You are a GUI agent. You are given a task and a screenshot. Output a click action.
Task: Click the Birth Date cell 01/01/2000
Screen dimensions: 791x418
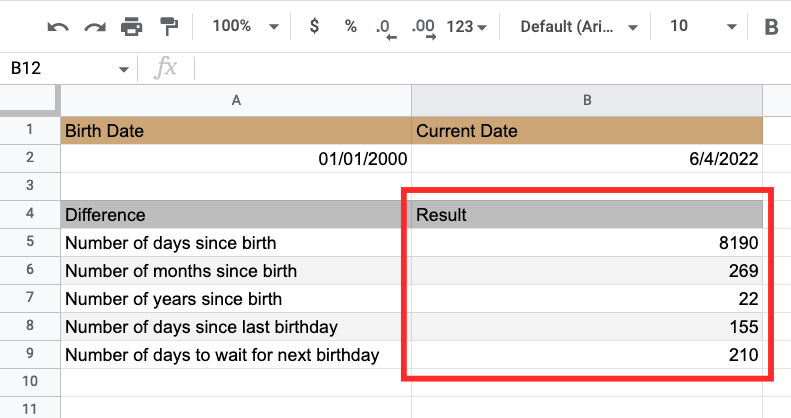236,158
